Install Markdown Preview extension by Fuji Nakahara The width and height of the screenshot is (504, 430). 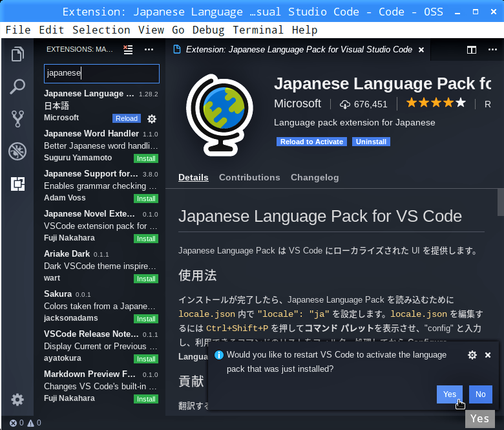click(x=146, y=399)
